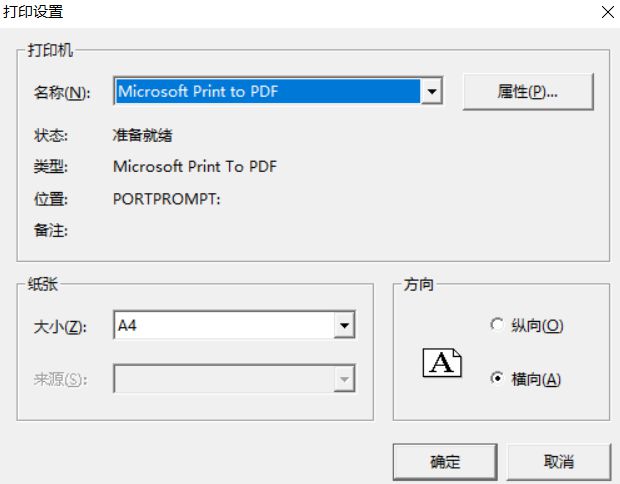Click the landscape page preview icon

pos(442,363)
